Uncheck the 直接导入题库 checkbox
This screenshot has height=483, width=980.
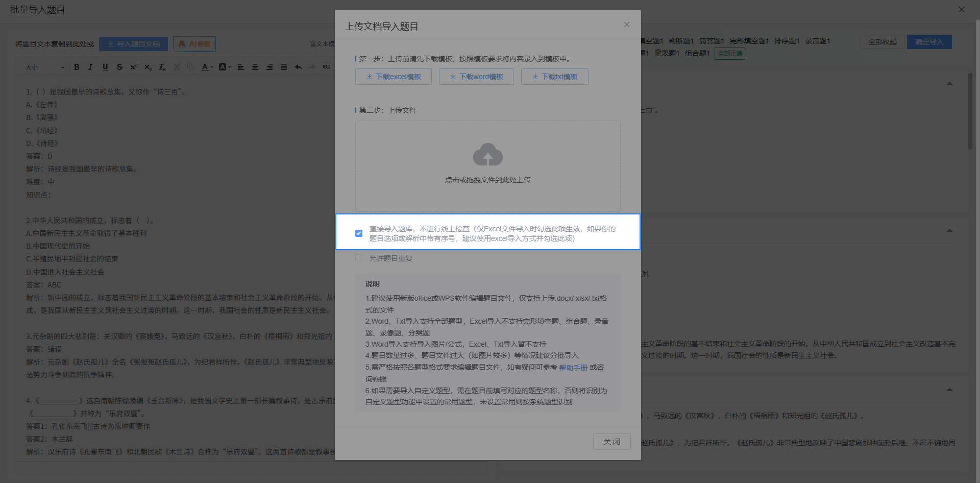[x=359, y=233]
